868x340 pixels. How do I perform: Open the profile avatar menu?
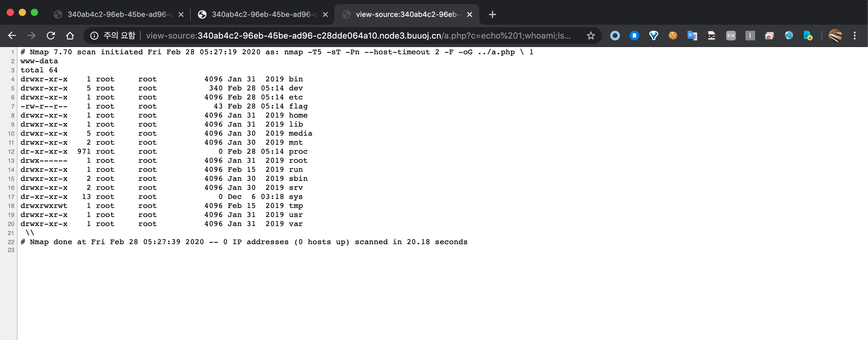coord(835,36)
